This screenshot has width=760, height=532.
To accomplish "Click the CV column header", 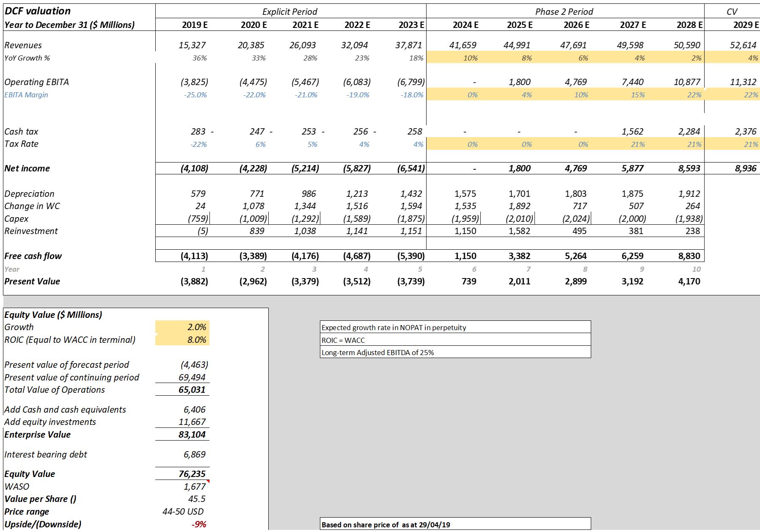I will coord(732,12).
